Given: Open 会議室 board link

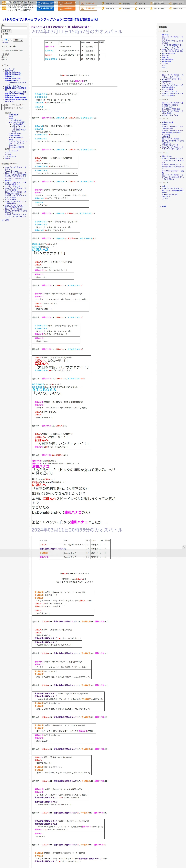Looking at the screenshot, I should point(11,119).
